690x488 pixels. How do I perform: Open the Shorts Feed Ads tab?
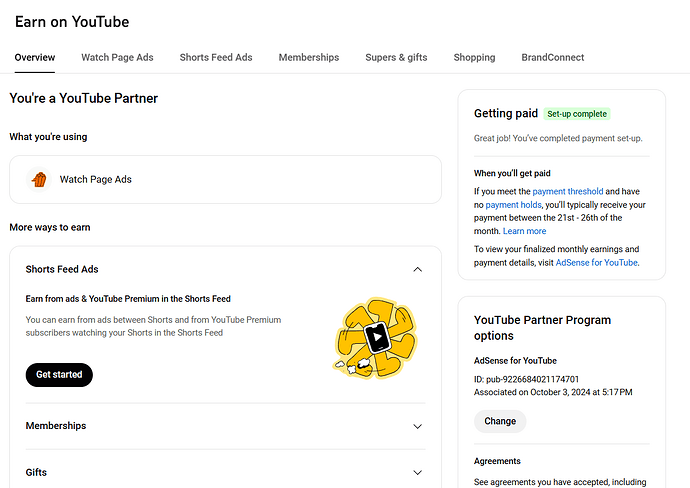(216, 58)
